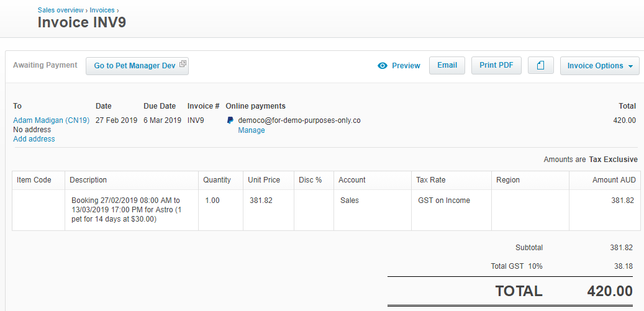This screenshot has height=311, width=644.
Task: Click the Sales account cell
Action: click(x=350, y=201)
